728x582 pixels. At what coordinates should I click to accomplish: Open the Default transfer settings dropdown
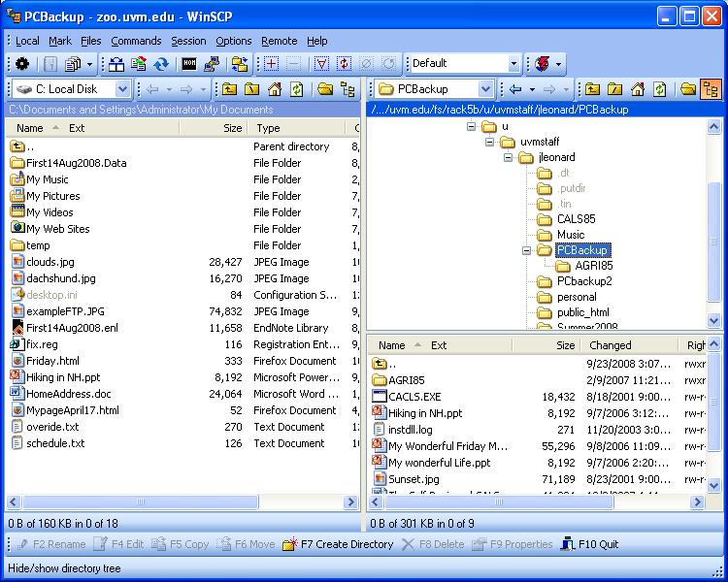click(x=513, y=64)
